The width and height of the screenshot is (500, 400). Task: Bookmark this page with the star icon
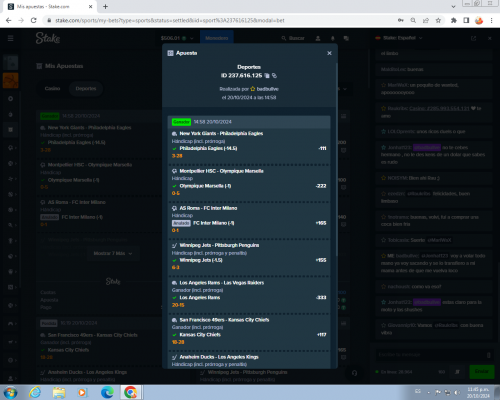coord(438,20)
